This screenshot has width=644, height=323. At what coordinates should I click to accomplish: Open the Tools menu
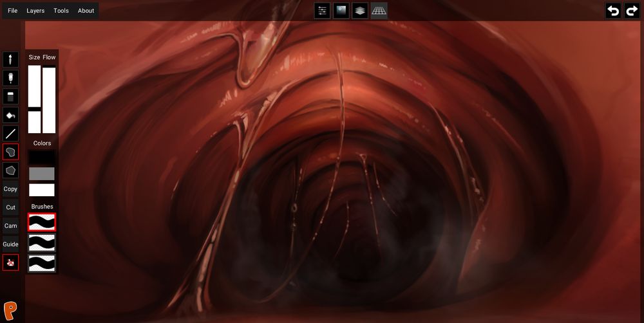pyautogui.click(x=61, y=11)
